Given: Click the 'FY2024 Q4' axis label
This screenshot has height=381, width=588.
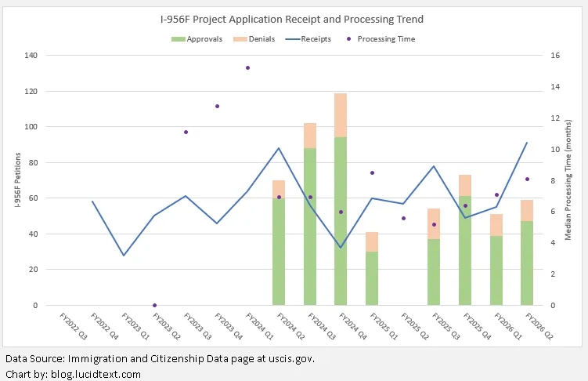Looking at the screenshot, I should tap(353, 326).
